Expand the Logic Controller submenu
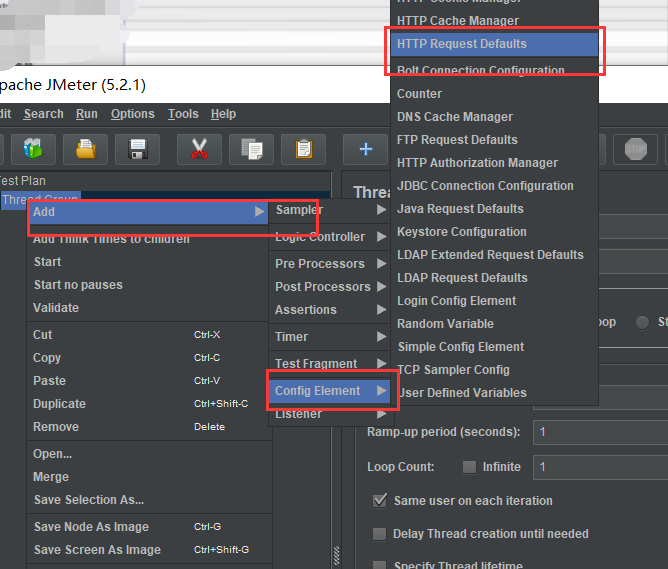Image resolution: width=668 pixels, height=569 pixels. (329, 237)
